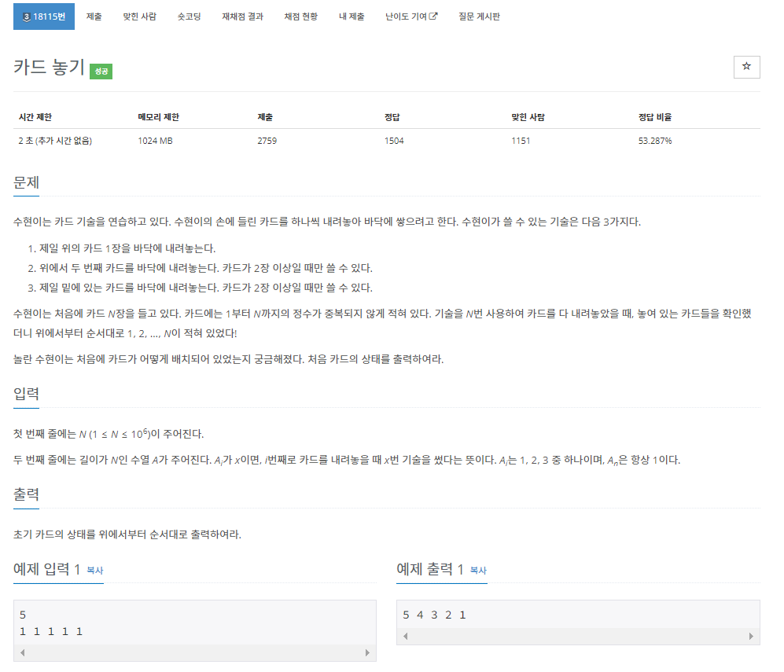The image size is (784, 672).
Task: Open the 난이도 기여 external link
Action: 411,17
